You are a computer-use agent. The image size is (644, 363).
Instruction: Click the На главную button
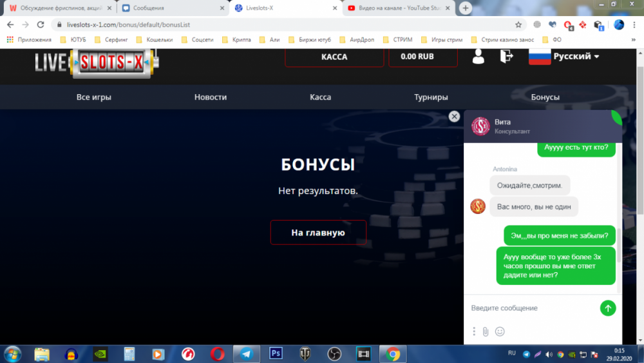tap(318, 233)
